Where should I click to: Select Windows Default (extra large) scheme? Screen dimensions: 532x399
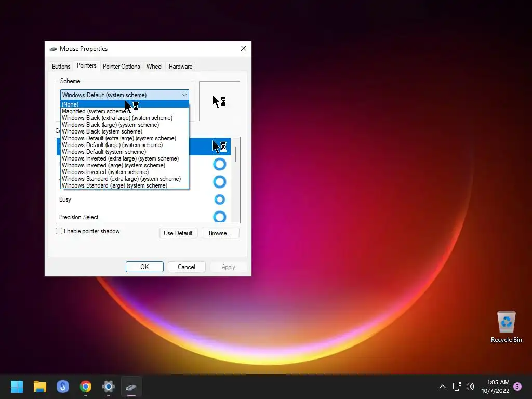click(125, 138)
